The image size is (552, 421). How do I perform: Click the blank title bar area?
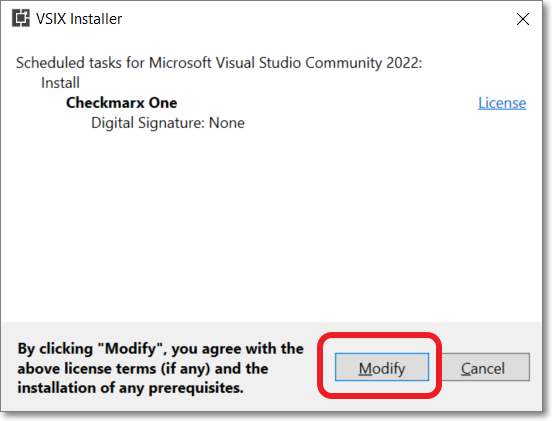point(317,19)
